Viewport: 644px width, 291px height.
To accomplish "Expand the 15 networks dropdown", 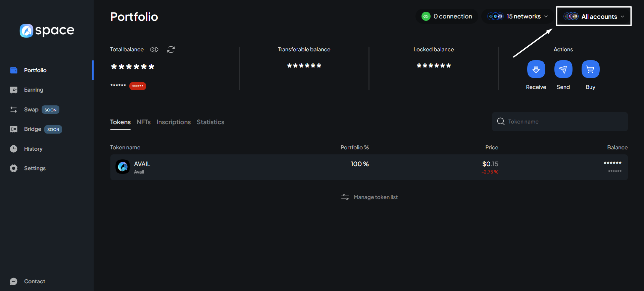I will coord(517,16).
